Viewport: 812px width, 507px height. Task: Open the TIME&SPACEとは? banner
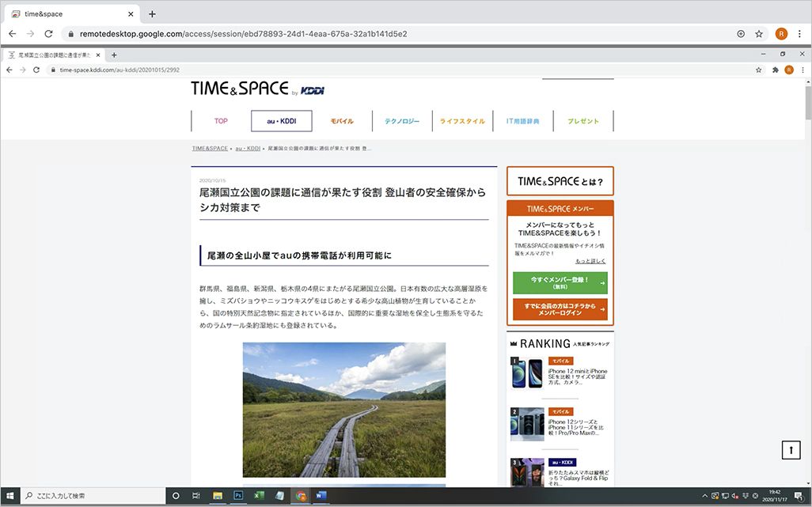tap(560, 181)
